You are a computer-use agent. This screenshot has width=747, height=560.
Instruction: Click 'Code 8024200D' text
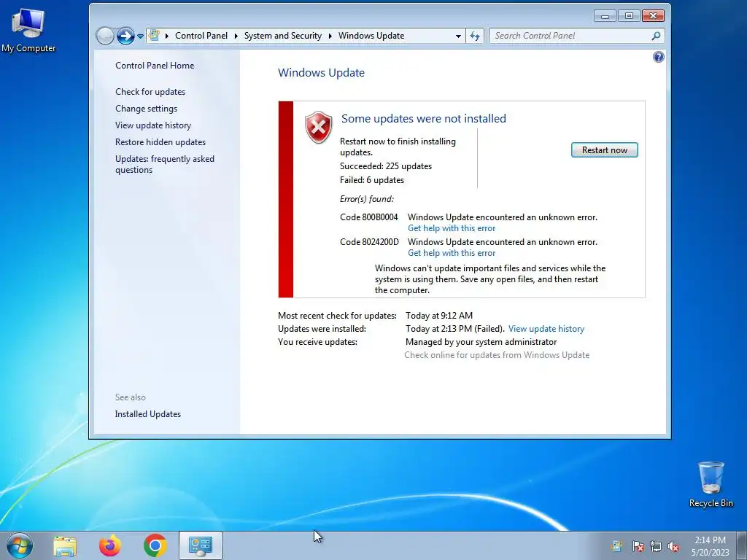point(369,242)
